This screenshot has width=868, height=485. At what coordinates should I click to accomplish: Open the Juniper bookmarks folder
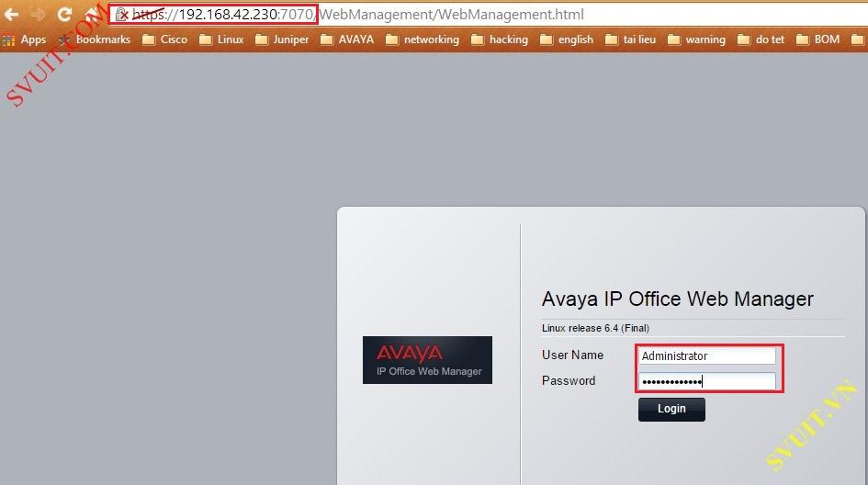point(282,39)
